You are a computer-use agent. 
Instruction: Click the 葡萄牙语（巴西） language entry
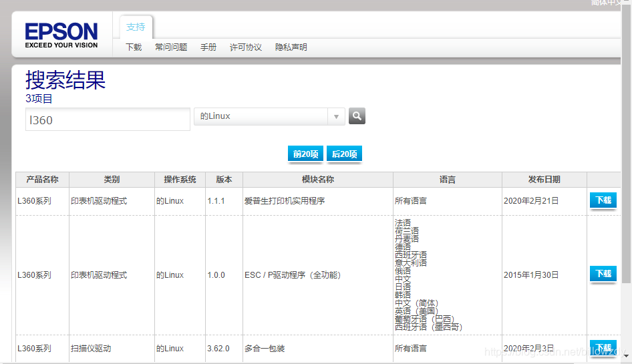coord(424,319)
